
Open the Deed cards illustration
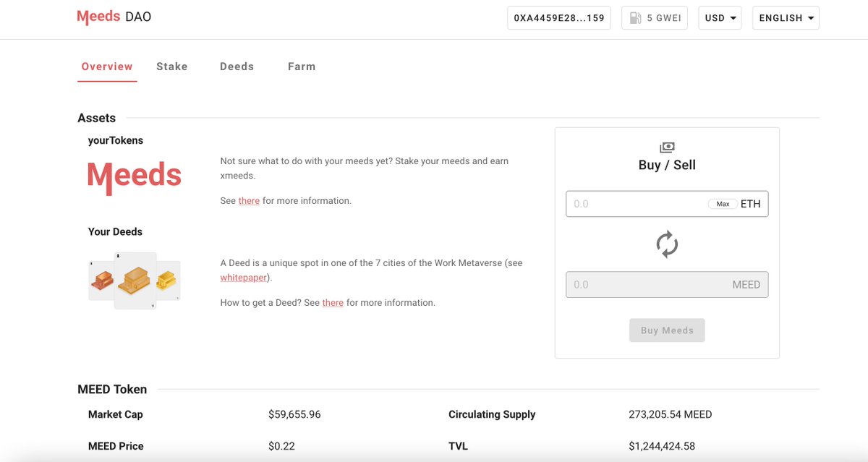(x=135, y=281)
